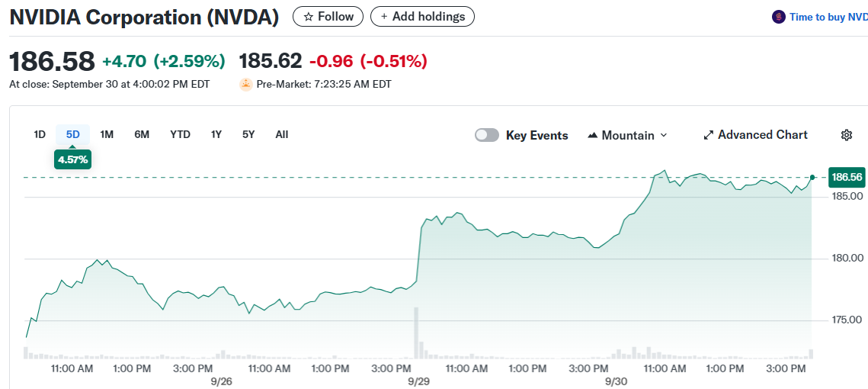
Task: Open chart settings gear icon
Action: [846, 135]
